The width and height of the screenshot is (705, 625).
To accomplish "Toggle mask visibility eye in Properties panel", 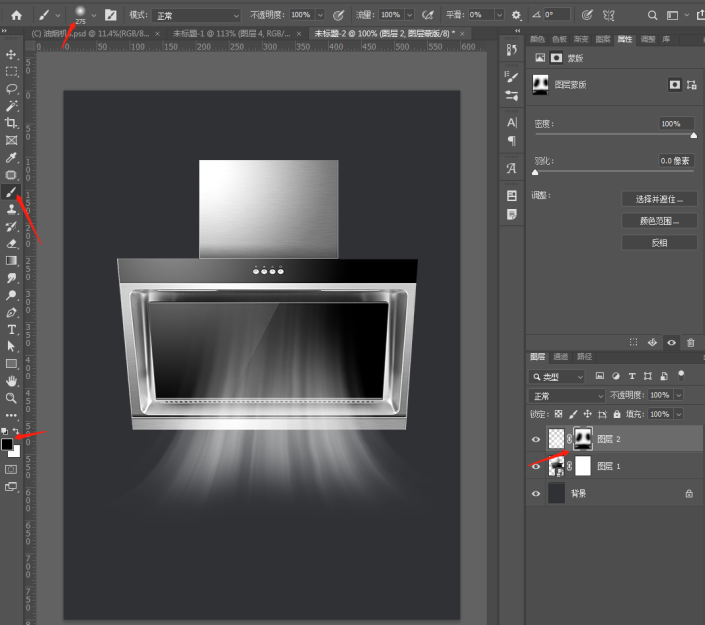I will tap(671, 343).
